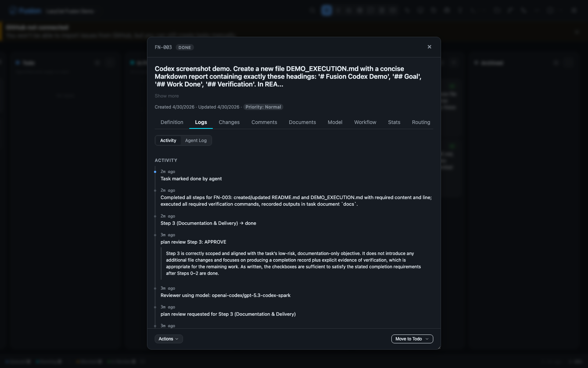Viewport: 588px width, 368px height.
Task: Click 'Task marked done by agent' entry
Action: point(191,178)
